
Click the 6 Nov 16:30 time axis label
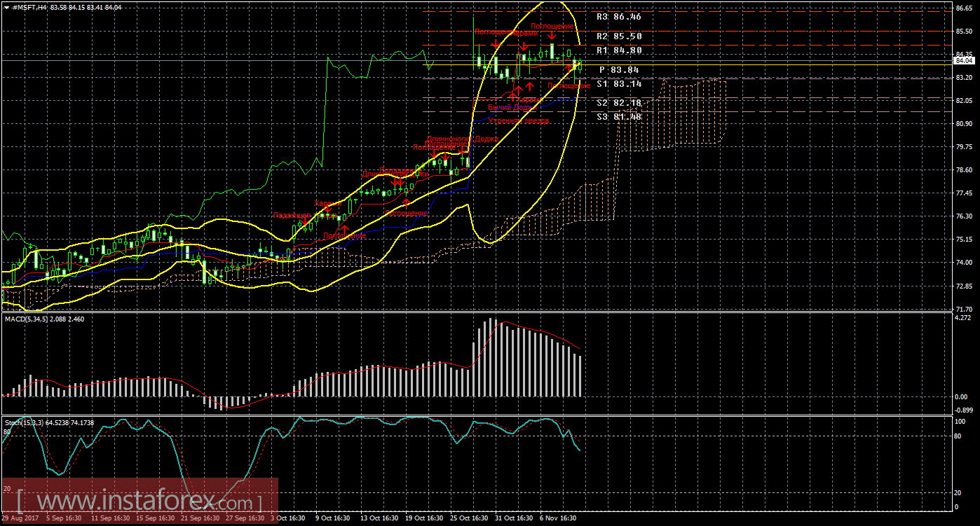tap(558, 518)
